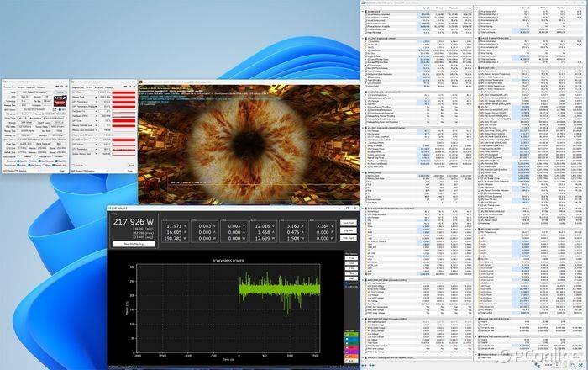Switch to the Advanced tab in left GPU-Z window
The height and width of the screenshot is (370, 588).
[x=31, y=87]
